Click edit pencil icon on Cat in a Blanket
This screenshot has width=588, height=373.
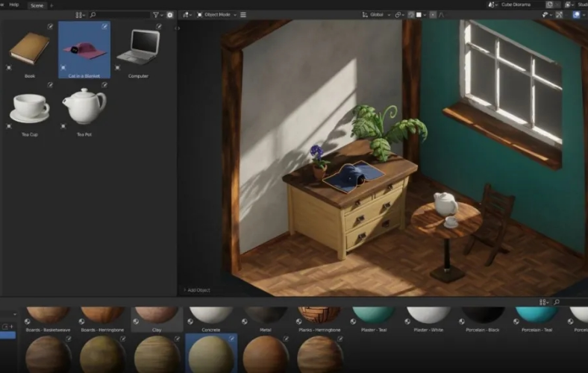[104, 26]
